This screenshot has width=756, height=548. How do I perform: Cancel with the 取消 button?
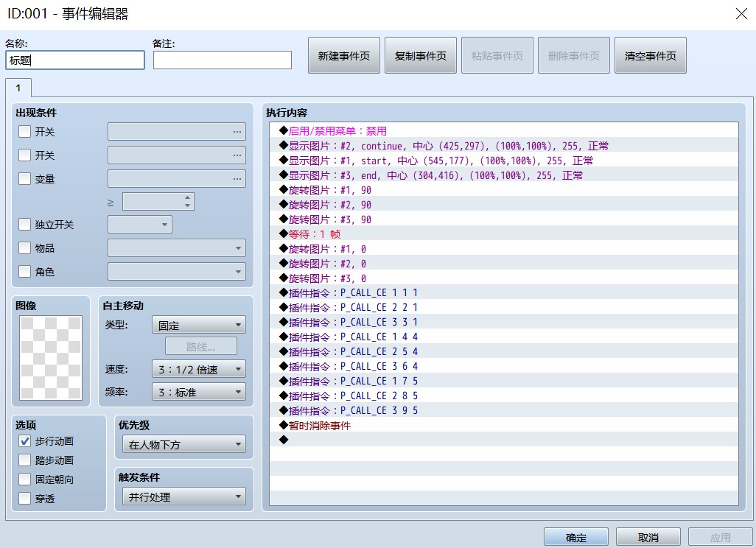(648, 538)
